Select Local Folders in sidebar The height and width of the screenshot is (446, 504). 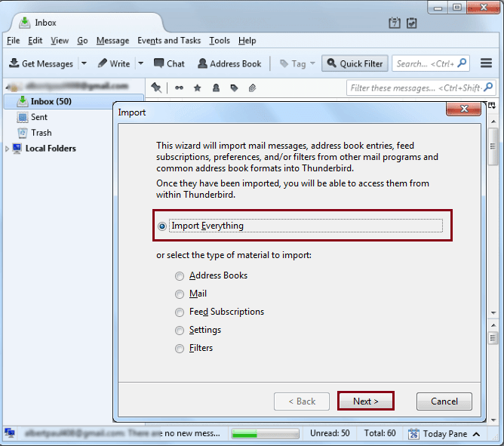coord(51,148)
